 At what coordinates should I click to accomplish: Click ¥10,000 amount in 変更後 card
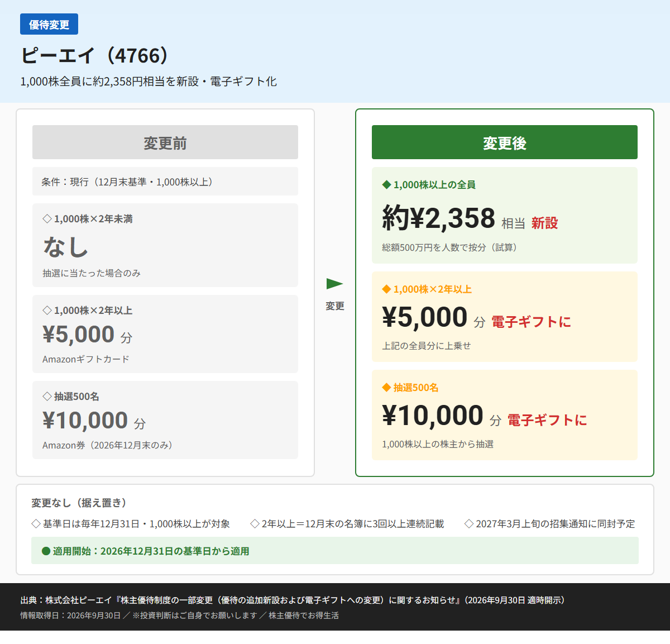(433, 416)
